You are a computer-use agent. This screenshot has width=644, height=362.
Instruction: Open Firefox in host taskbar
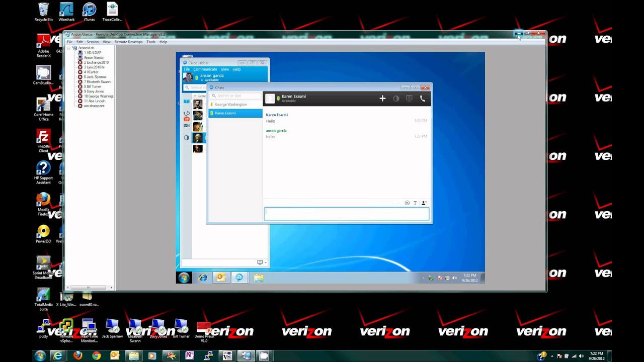coord(77,356)
